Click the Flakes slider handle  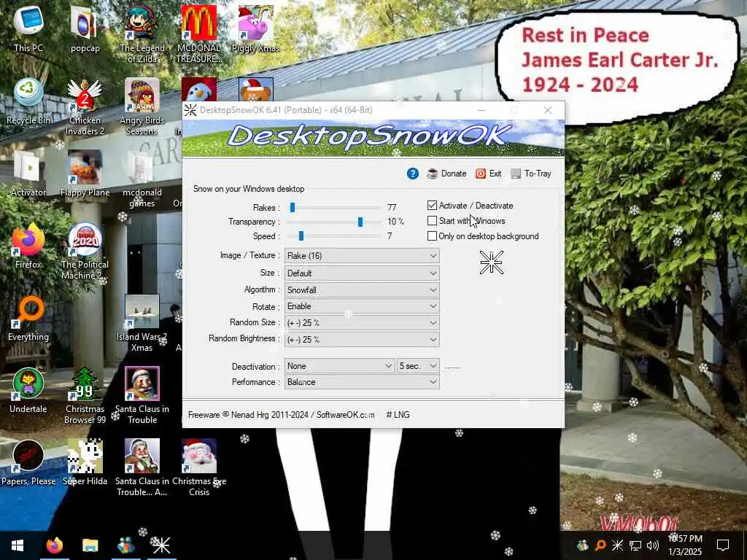point(293,207)
